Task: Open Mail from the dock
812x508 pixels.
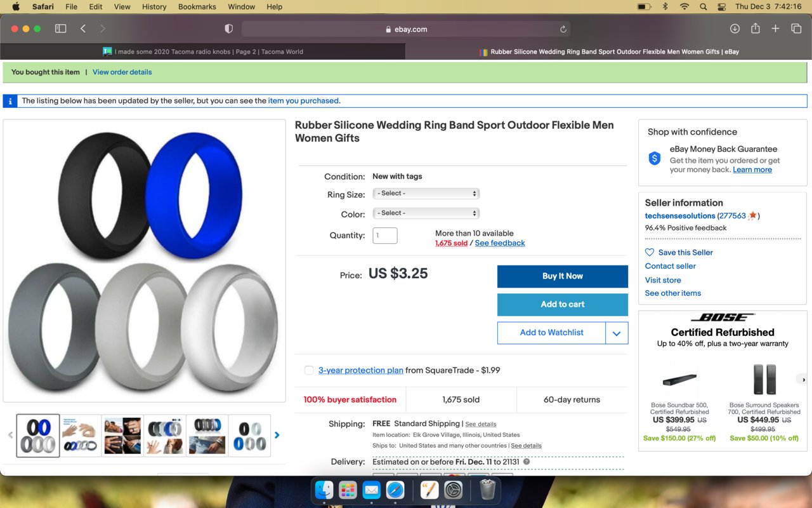Action: 371,490
